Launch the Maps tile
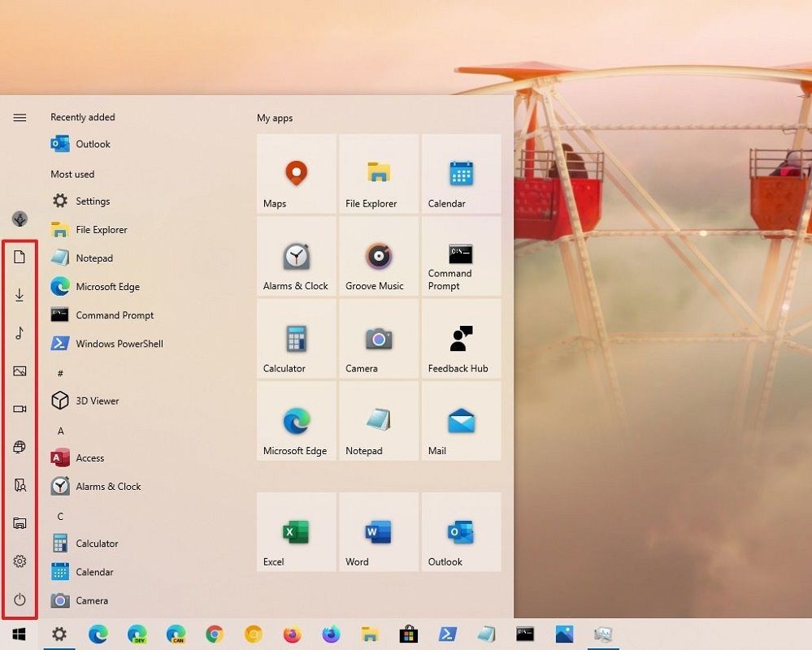Image resolution: width=812 pixels, height=650 pixels. coord(295,173)
